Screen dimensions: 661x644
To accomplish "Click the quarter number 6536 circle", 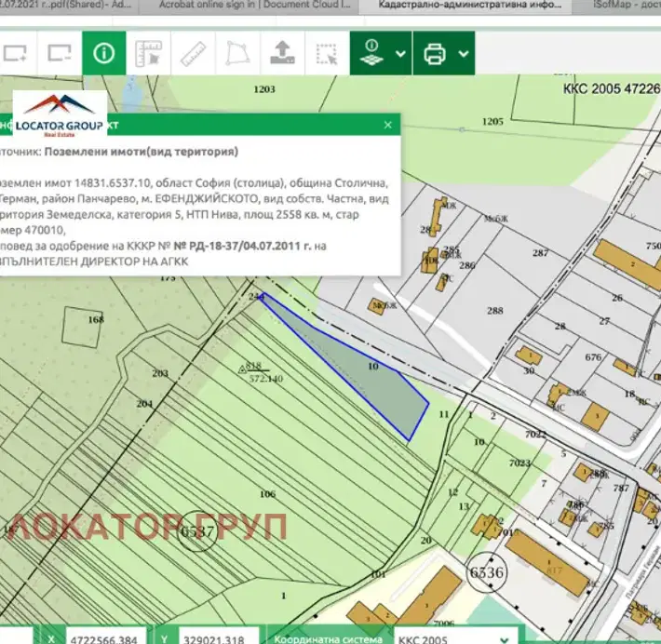I will [x=487, y=572].
